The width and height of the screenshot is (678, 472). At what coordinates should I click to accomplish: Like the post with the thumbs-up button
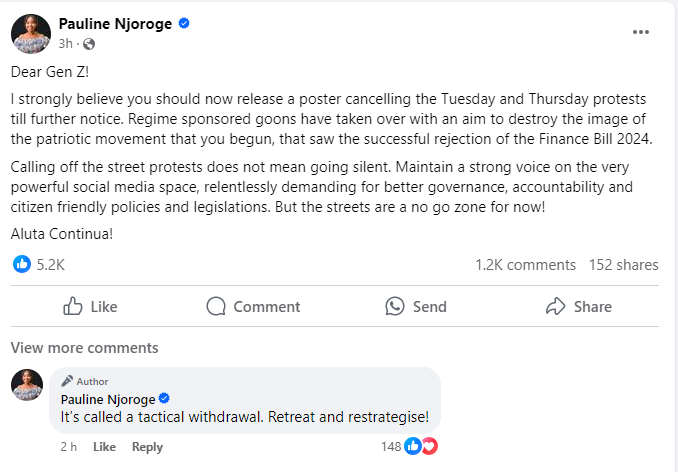[x=90, y=306]
